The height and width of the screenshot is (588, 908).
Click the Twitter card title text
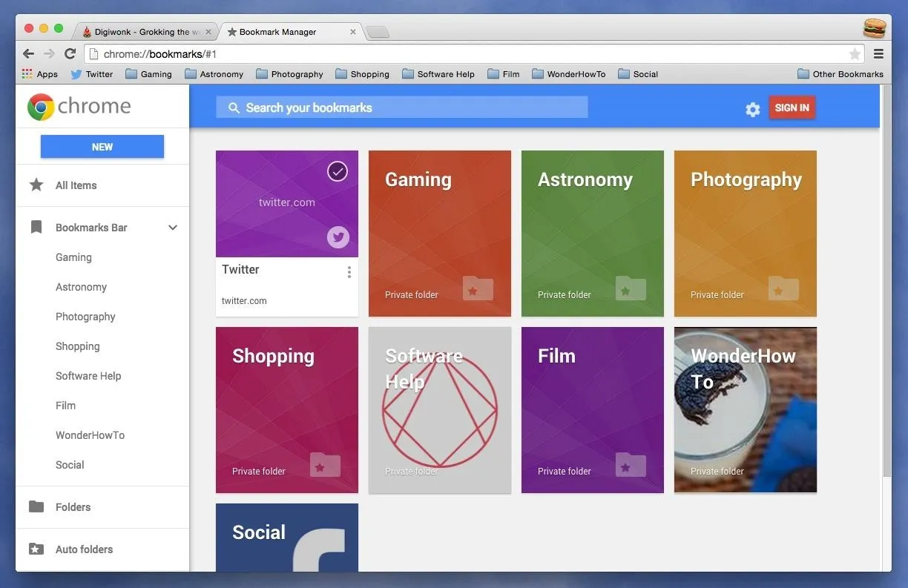coord(240,269)
